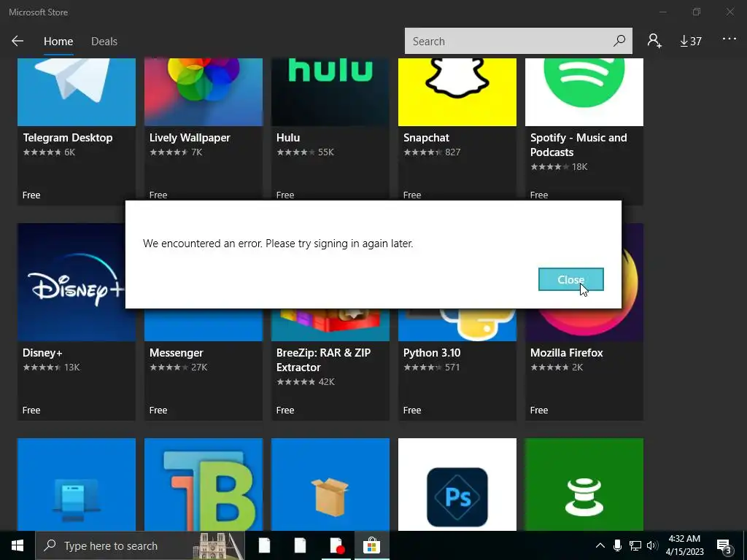Open the taskbar clock and date
Viewport: 747px width, 560px height.
click(684, 545)
